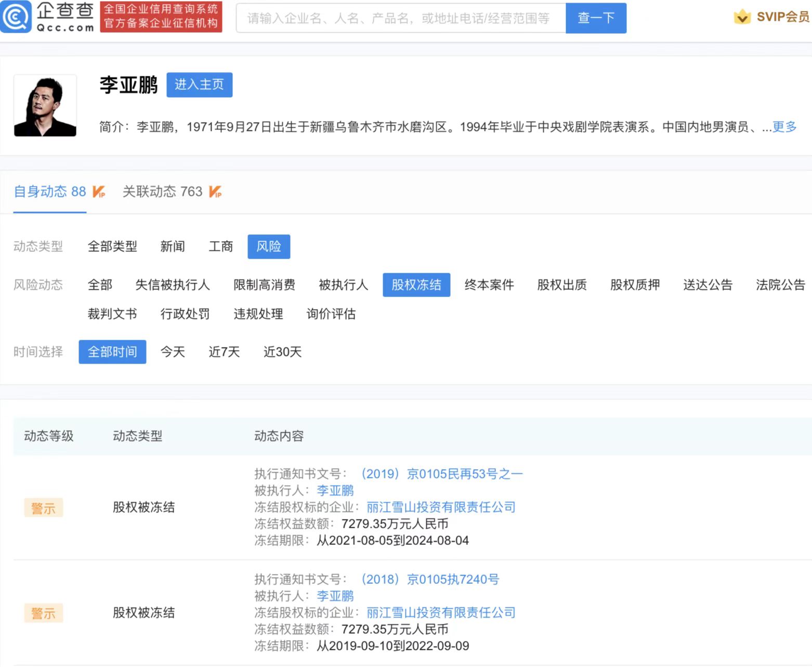This screenshot has width=812, height=667.
Task: Click the Qcc.com logo icon
Action: click(16, 17)
